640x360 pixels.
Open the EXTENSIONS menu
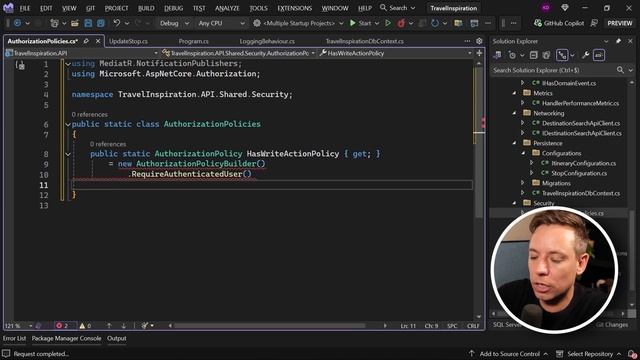(x=294, y=8)
